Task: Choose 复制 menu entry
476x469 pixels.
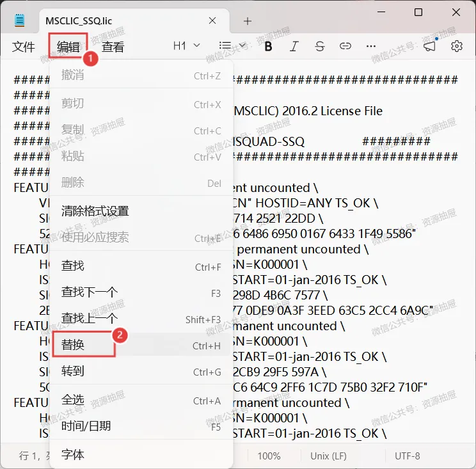Action: coord(141,131)
